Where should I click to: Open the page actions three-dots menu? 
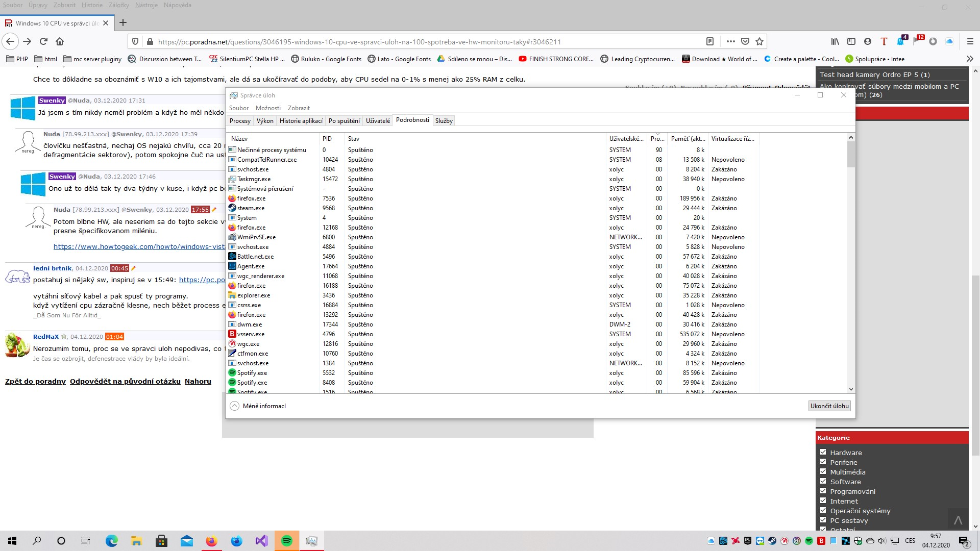point(730,41)
